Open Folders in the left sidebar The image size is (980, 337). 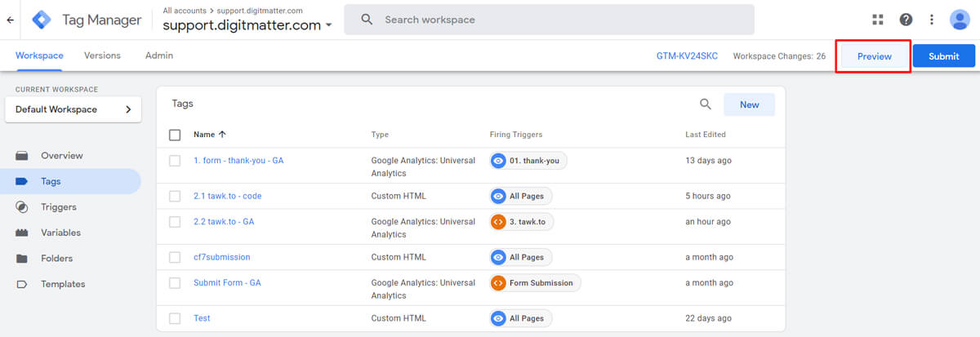[x=56, y=259]
